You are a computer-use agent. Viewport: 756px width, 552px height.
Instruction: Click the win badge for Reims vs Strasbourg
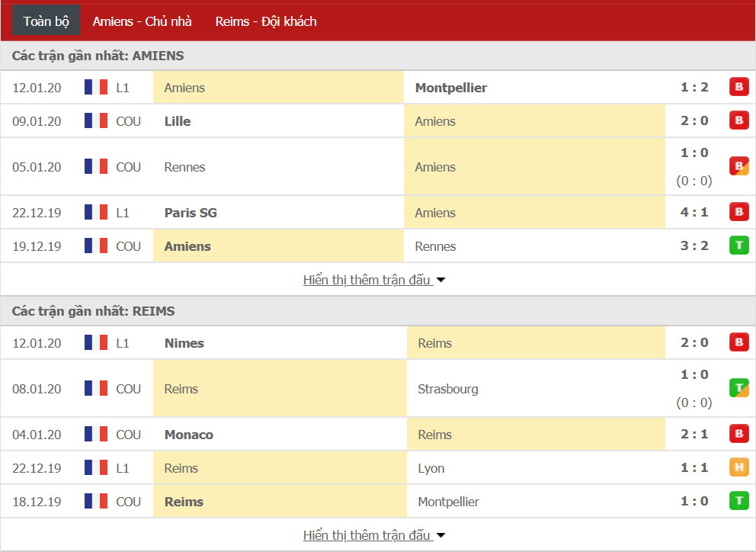point(738,388)
